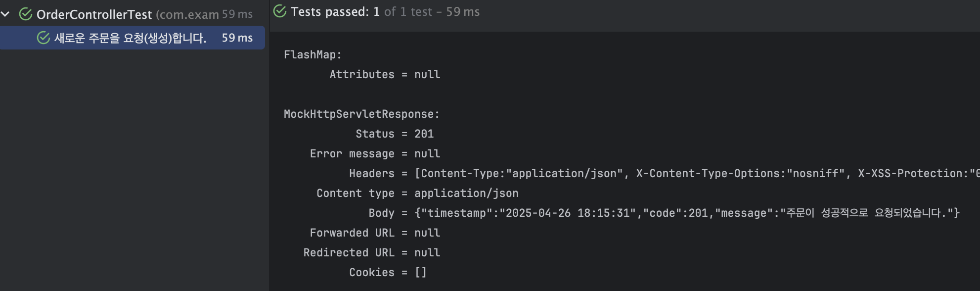This screenshot has width=980, height=291.
Task: Click the FlashMap: line in console
Action: pos(312,54)
